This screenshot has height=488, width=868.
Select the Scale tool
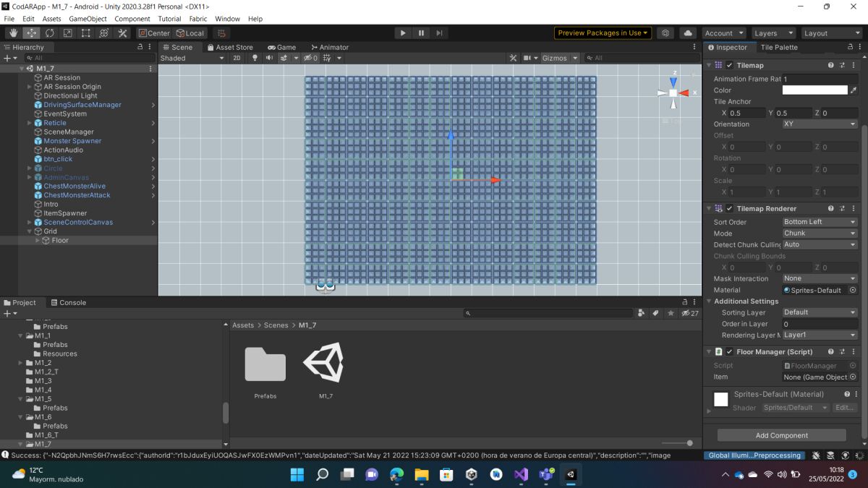[67, 33]
